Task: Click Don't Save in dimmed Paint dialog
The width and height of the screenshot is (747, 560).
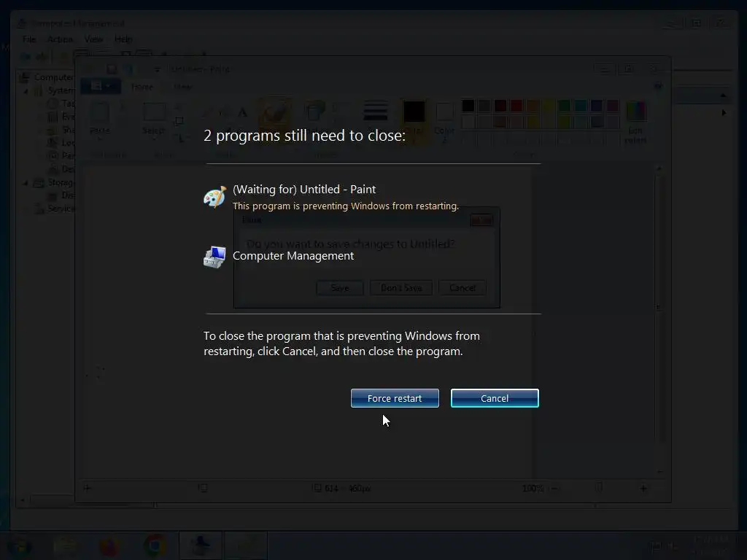Action: tap(401, 288)
